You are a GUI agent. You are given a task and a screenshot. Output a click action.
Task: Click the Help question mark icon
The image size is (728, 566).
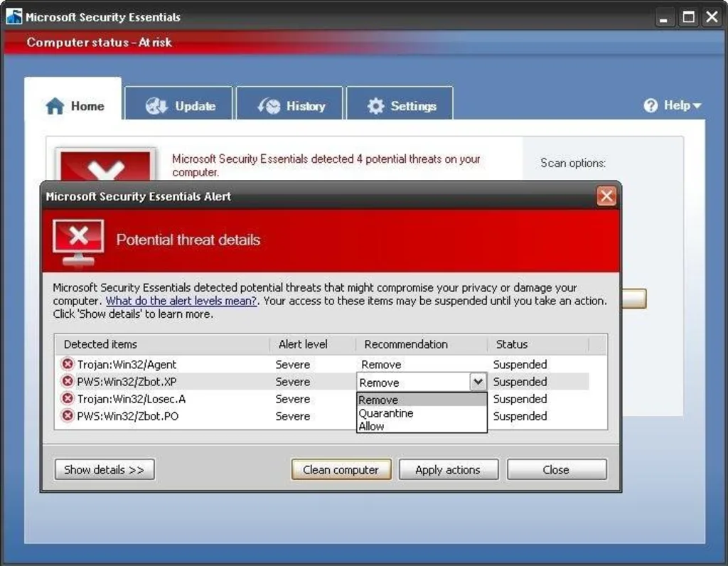[x=651, y=105]
